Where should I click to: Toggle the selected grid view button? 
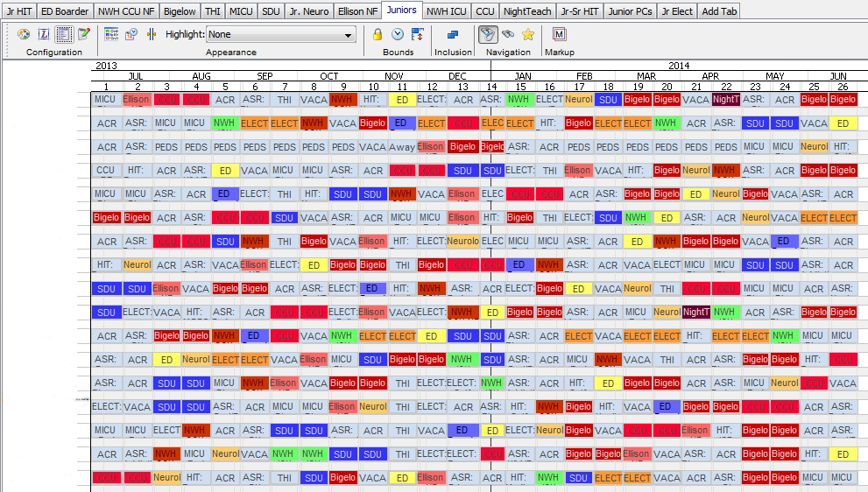64,34
